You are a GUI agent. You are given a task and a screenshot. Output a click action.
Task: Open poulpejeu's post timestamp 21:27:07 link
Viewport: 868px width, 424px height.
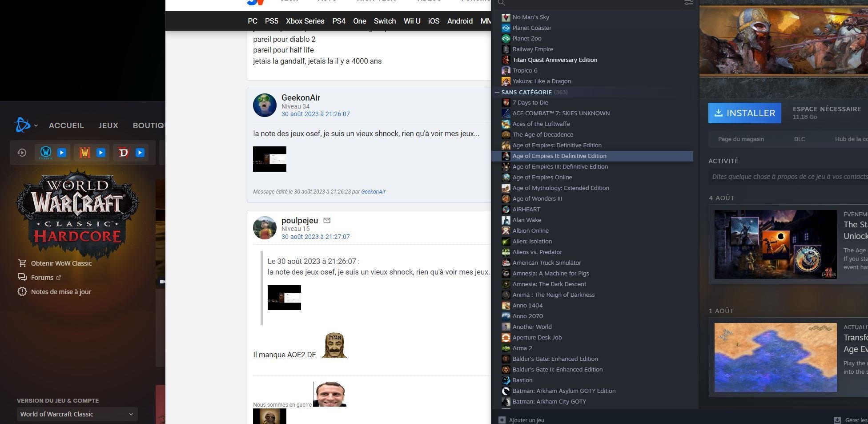click(x=316, y=237)
